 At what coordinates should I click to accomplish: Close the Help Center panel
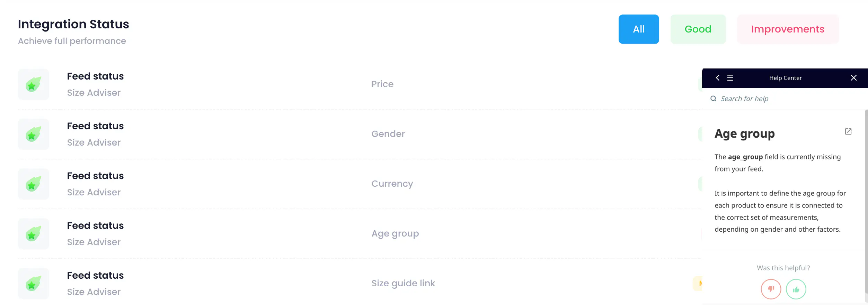(x=853, y=78)
